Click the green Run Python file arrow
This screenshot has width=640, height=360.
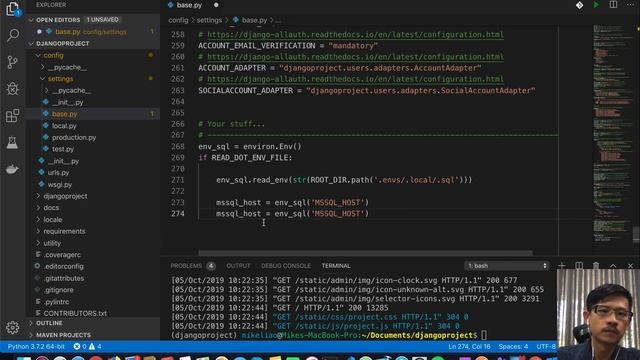(x=596, y=5)
